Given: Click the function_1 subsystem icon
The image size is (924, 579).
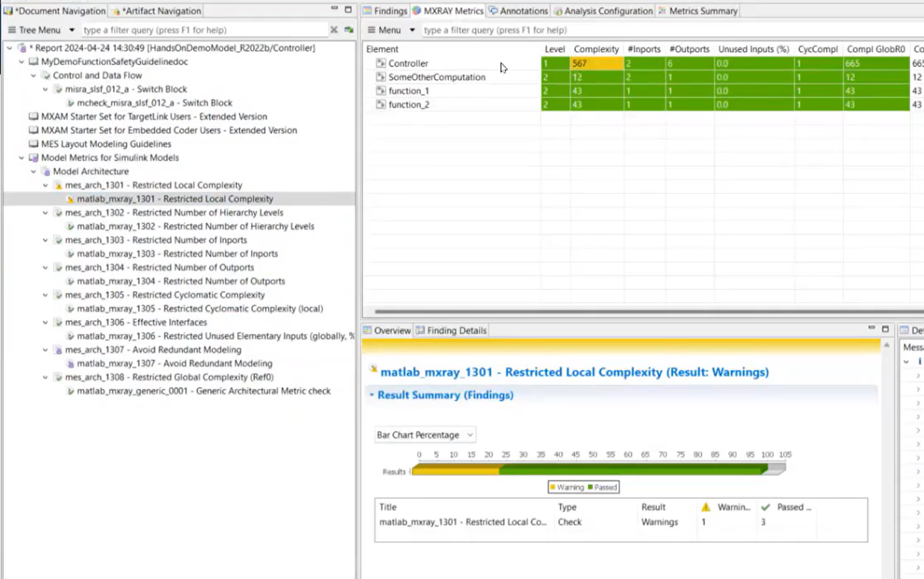Looking at the screenshot, I should pos(381,91).
